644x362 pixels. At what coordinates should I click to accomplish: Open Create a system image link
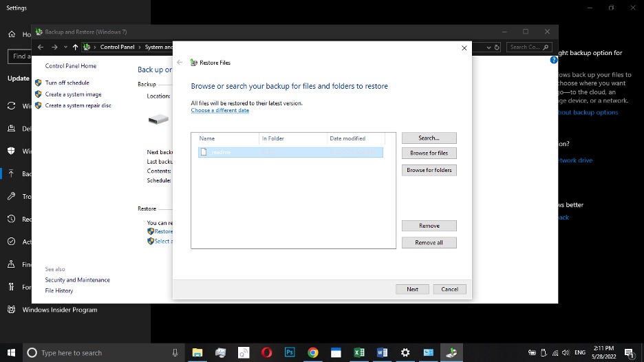[x=73, y=94]
